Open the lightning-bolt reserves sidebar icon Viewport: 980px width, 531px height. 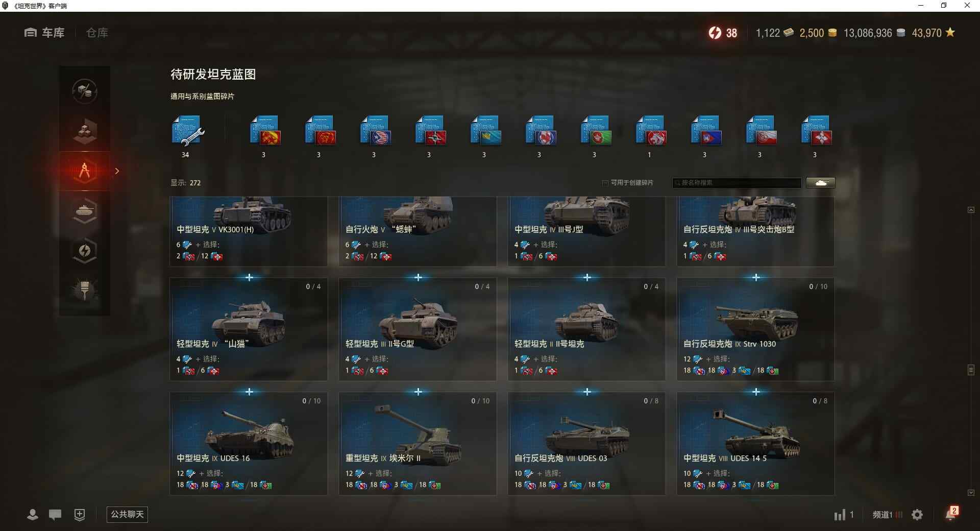coord(85,250)
